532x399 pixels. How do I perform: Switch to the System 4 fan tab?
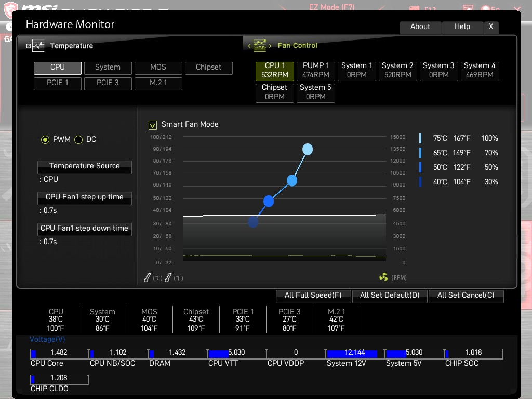click(x=480, y=71)
